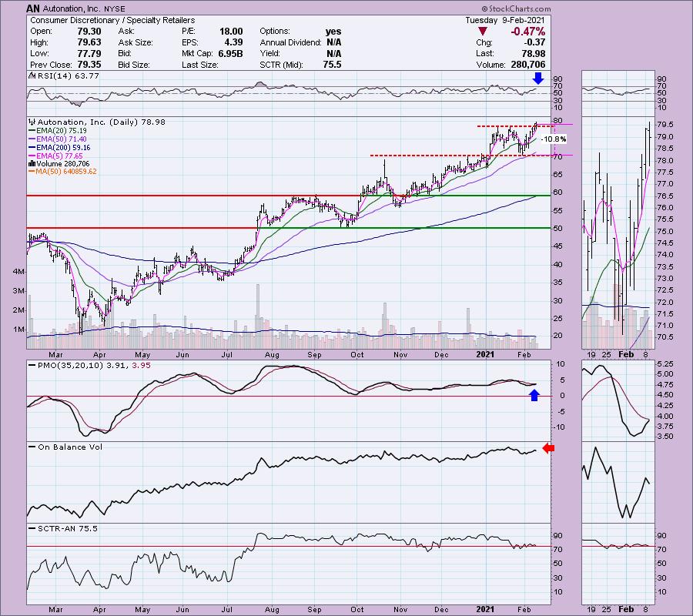Image resolution: width=693 pixels, height=616 pixels.
Task: Click the SCTR (Mid) value 75.5 in header
Action: 332,65
